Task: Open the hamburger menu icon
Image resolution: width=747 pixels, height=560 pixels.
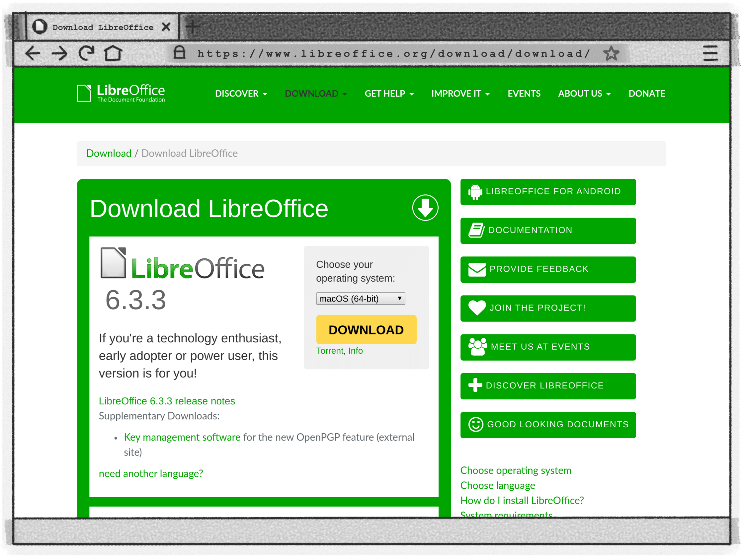Action: pos(710,53)
